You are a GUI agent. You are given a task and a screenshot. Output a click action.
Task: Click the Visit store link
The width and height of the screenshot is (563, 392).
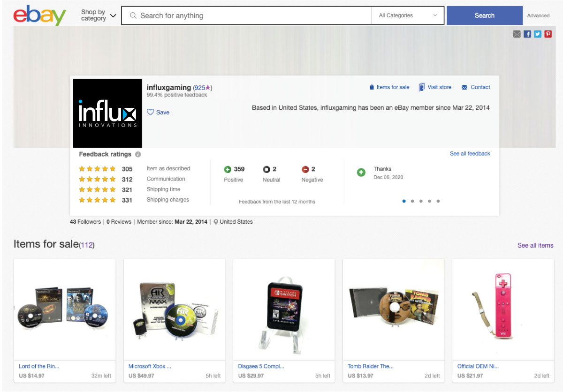440,87
